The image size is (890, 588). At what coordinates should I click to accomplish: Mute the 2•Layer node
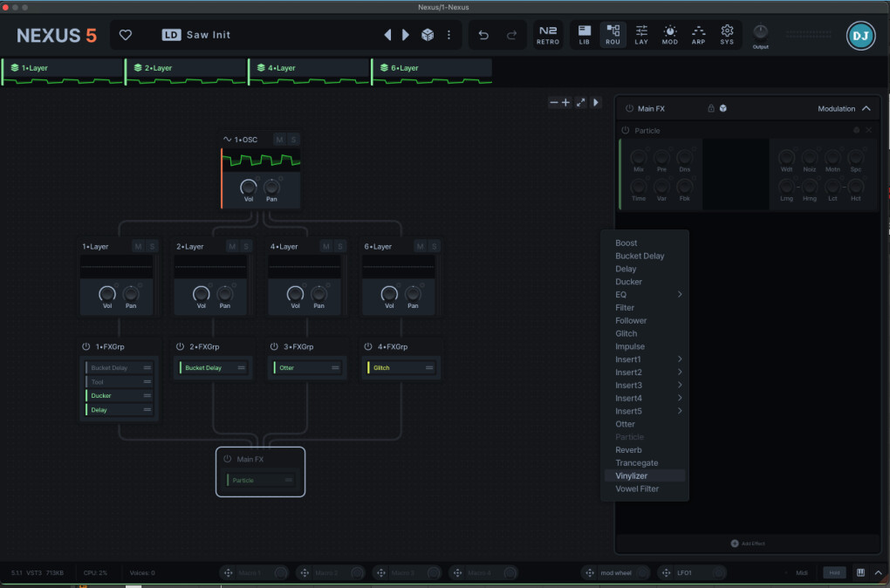tap(232, 247)
